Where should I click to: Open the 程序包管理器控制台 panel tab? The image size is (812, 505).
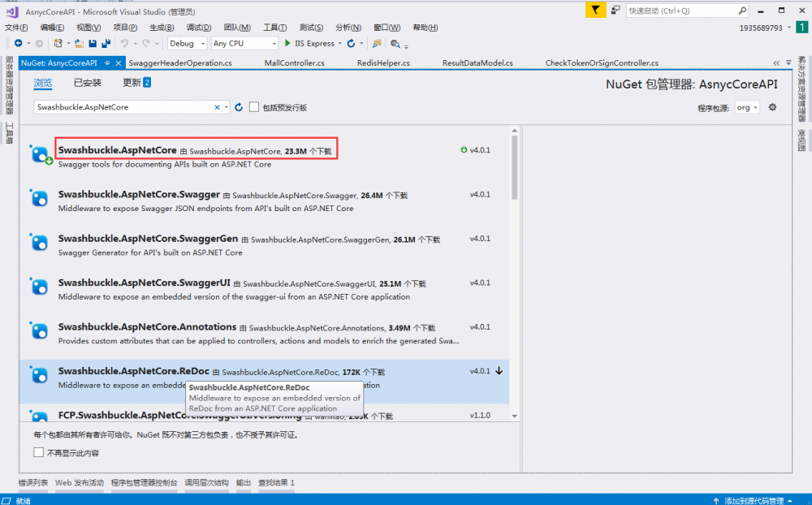coord(144,483)
